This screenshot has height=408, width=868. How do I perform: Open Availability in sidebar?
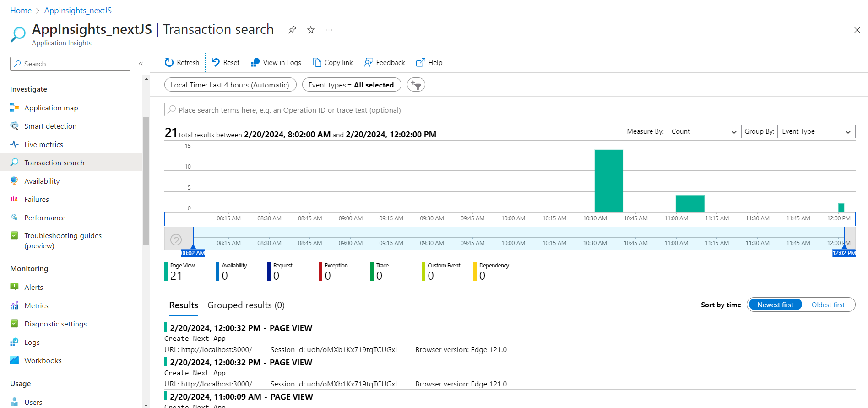point(42,181)
